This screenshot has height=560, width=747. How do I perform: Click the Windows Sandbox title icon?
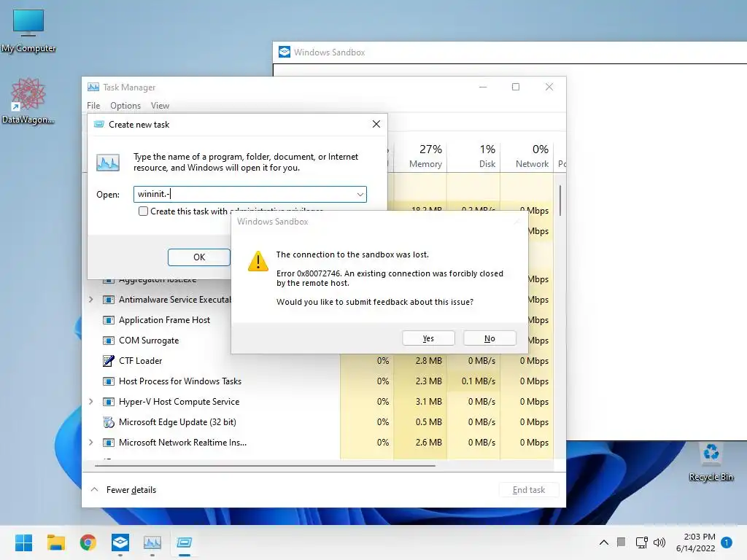click(285, 52)
